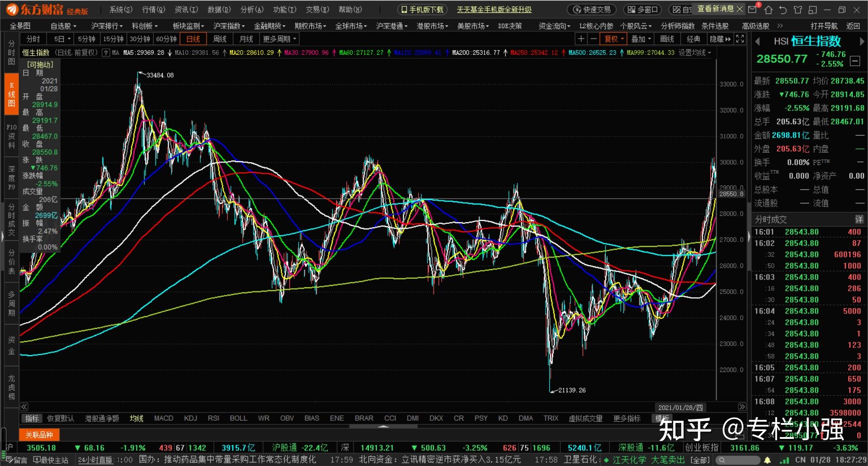
Task: Toggle BOLL indicator
Action: pyautogui.click(x=238, y=418)
